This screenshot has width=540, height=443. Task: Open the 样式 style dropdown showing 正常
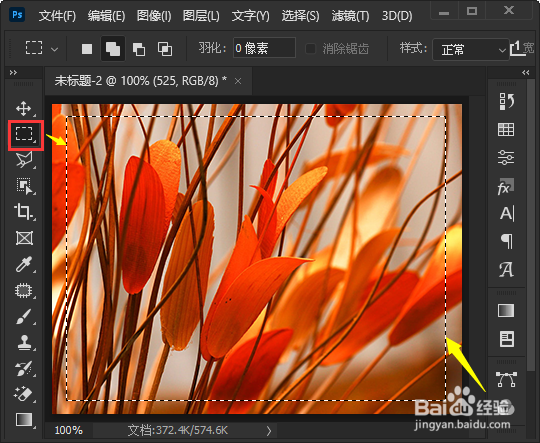pyautogui.click(x=470, y=50)
